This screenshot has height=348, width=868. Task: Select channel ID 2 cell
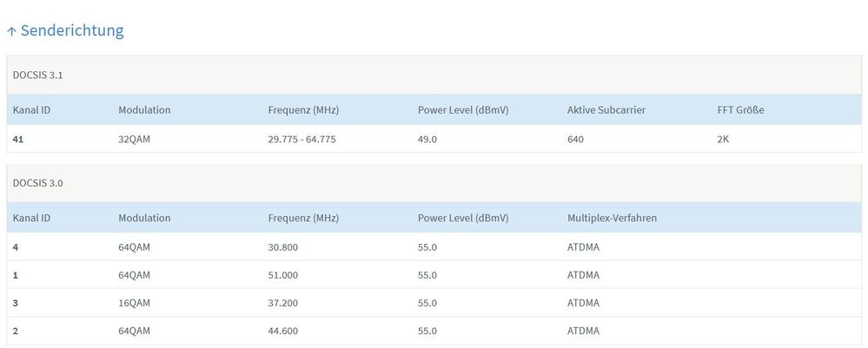(x=16, y=331)
